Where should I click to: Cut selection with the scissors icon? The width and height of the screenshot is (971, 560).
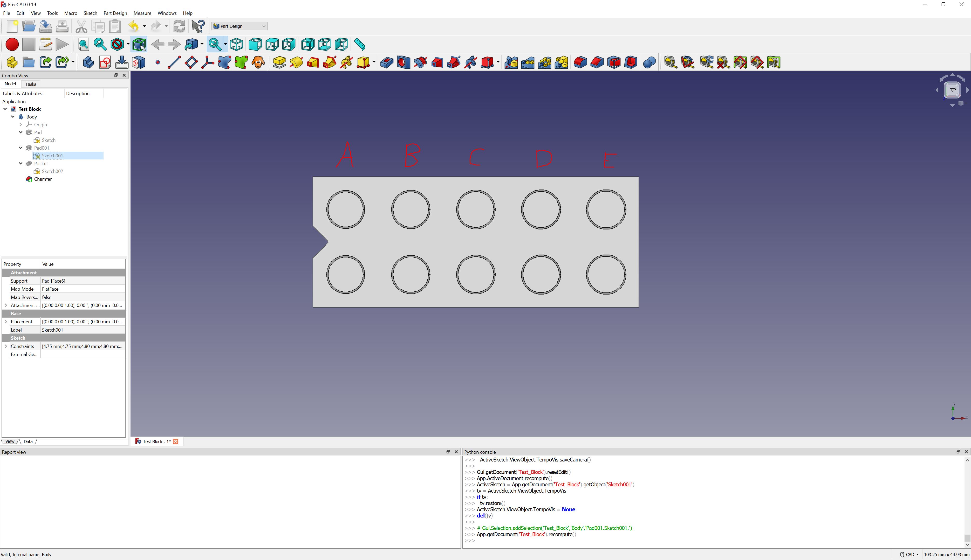[81, 26]
